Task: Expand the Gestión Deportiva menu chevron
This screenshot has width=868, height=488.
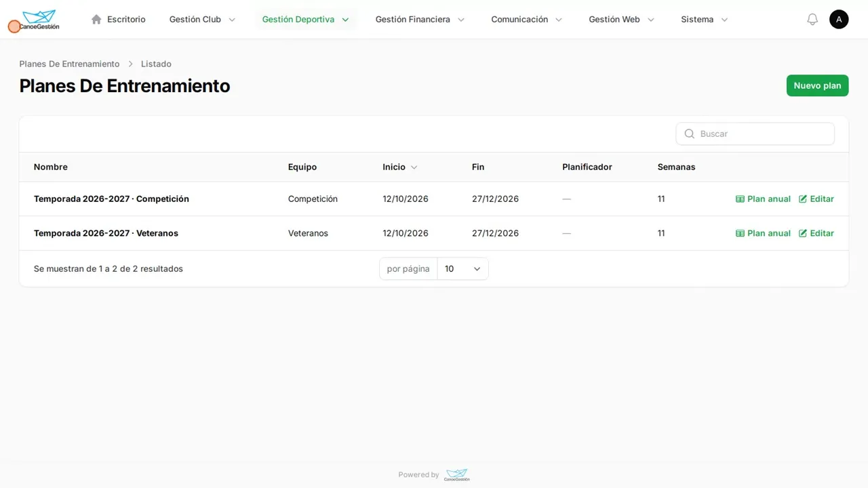Action: [345, 20]
